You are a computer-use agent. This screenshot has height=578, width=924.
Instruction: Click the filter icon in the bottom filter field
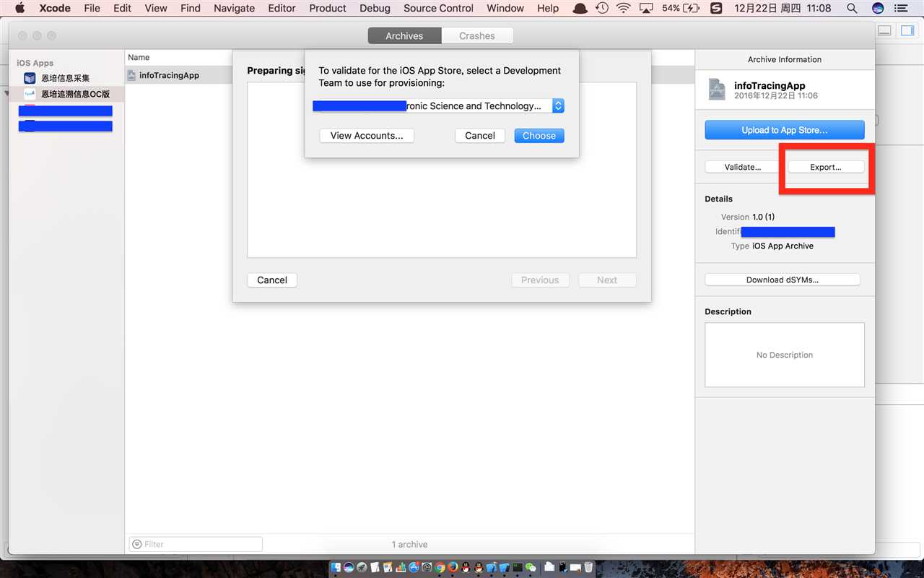pyautogui.click(x=137, y=544)
